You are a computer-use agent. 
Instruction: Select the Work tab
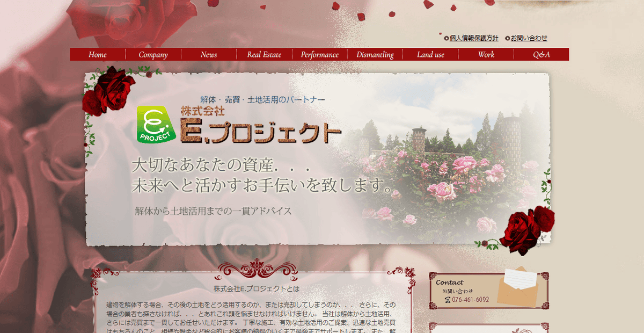pyautogui.click(x=486, y=54)
